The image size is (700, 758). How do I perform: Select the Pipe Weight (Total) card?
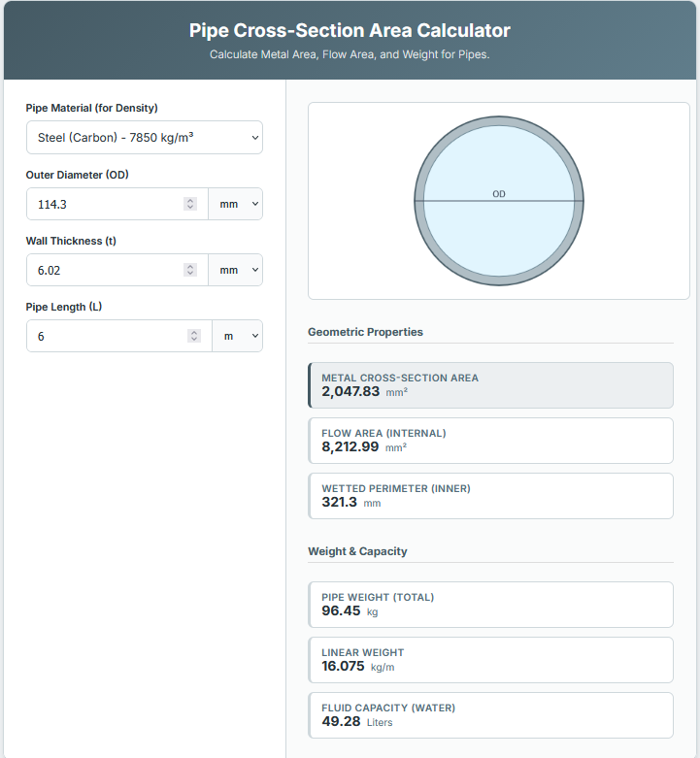point(490,605)
